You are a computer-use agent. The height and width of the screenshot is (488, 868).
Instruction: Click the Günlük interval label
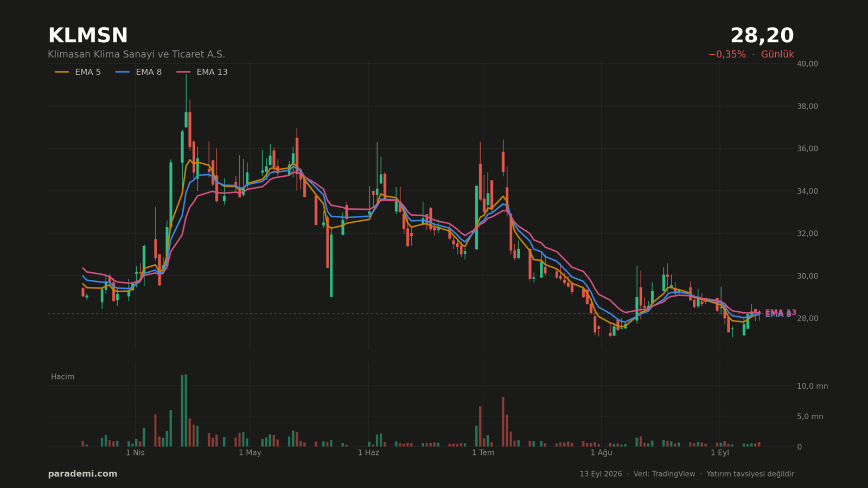[x=777, y=55]
